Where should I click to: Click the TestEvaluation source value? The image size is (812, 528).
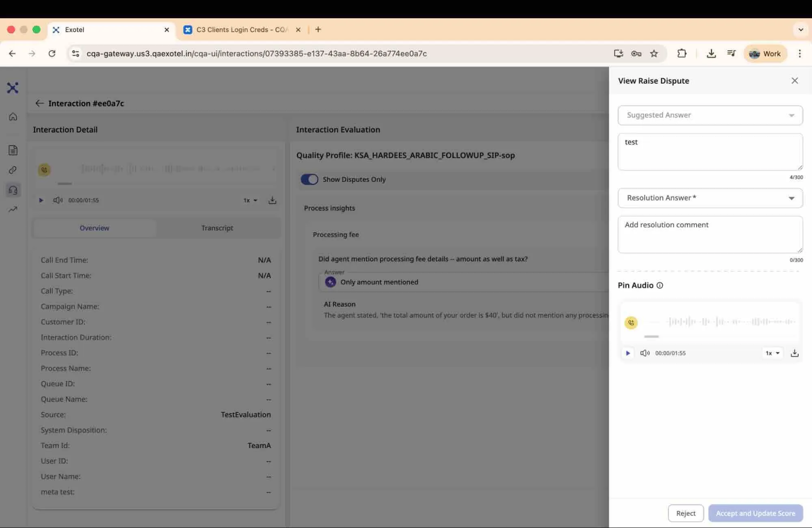point(246,415)
